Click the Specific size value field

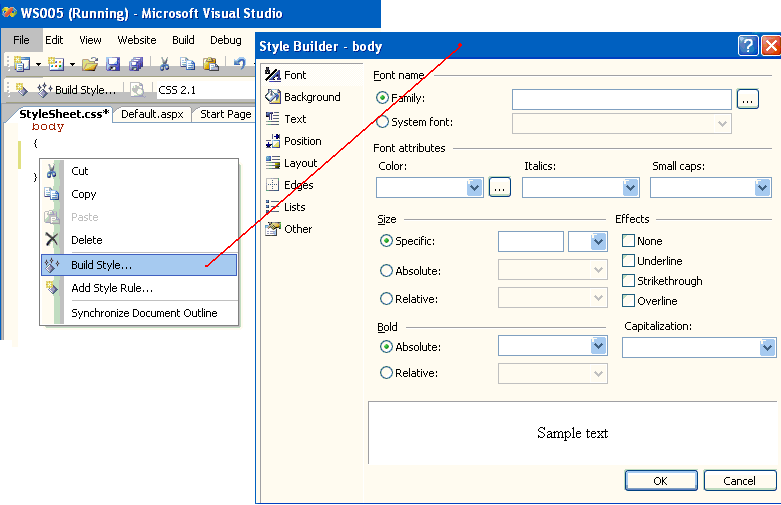(x=530, y=242)
